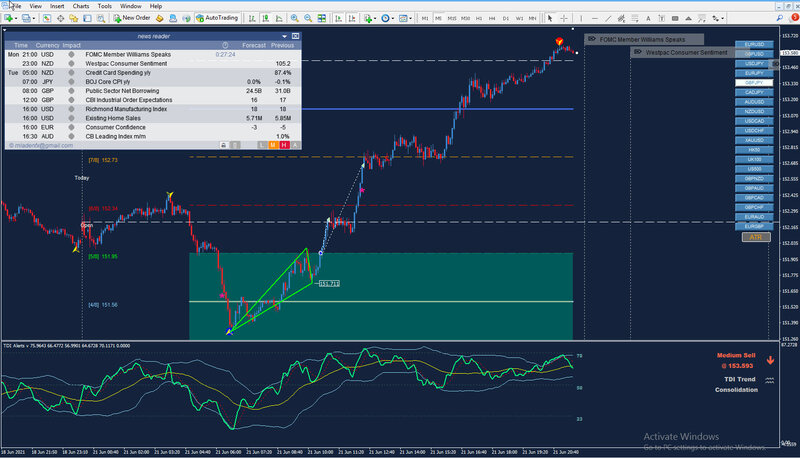
Task: Click the FOMC Member Williams Speaks chart label
Action: [644, 39]
